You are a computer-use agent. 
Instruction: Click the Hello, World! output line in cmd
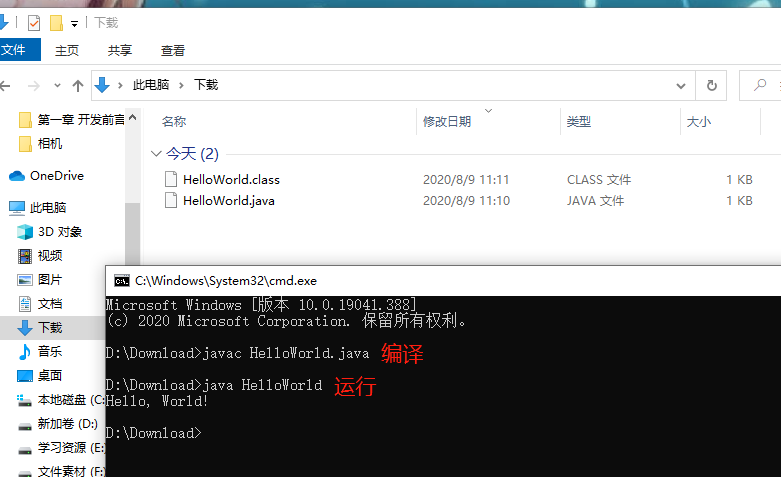click(x=156, y=401)
